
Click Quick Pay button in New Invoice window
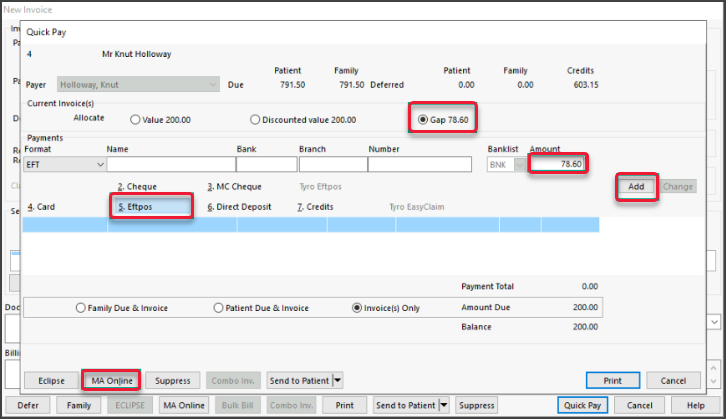pyautogui.click(x=582, y=405)
